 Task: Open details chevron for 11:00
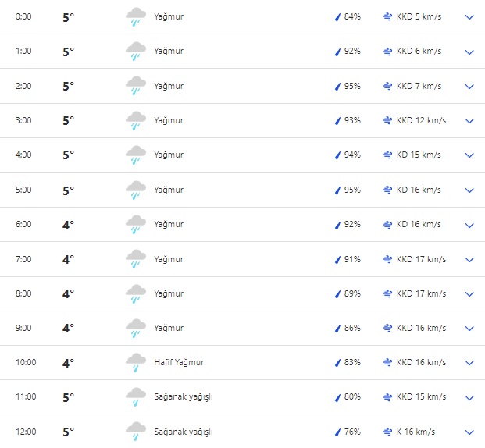pyautogui.click(x=469, y=397)
